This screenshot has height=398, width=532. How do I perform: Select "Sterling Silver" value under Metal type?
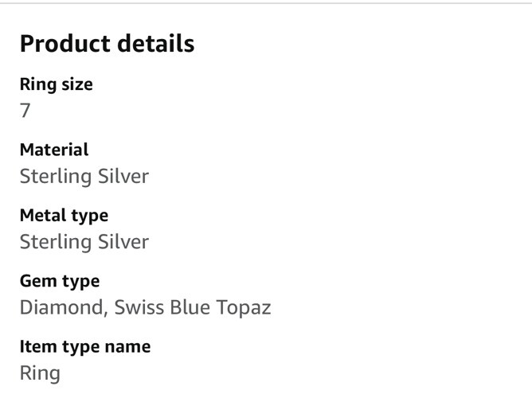[84, 242]
